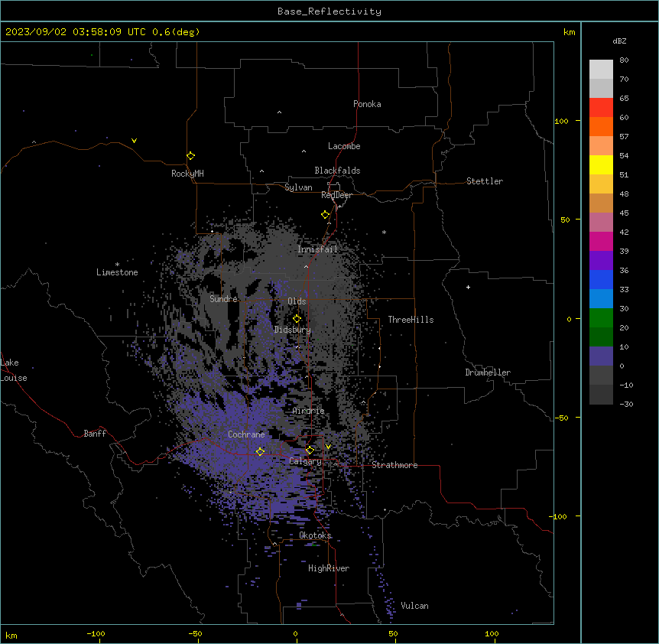Select the royal blue 36–33 dBZ swatch

click(601, 279)
